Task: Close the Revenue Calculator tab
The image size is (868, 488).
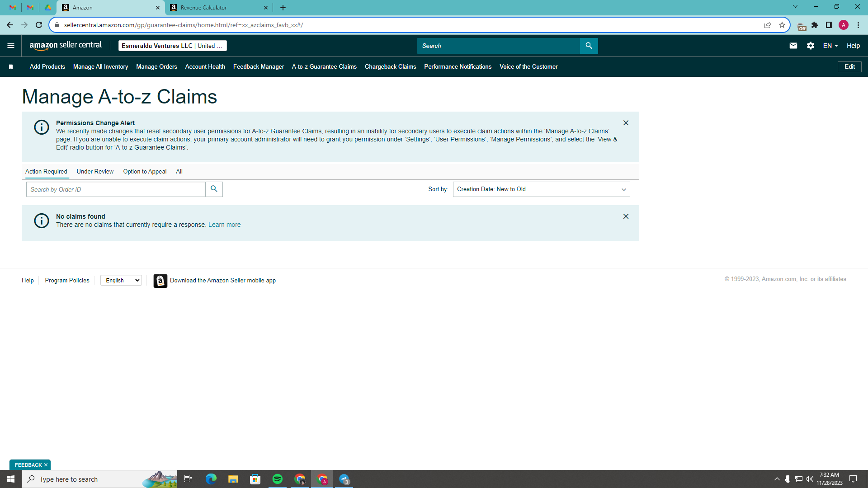Action: pos(266,8)
